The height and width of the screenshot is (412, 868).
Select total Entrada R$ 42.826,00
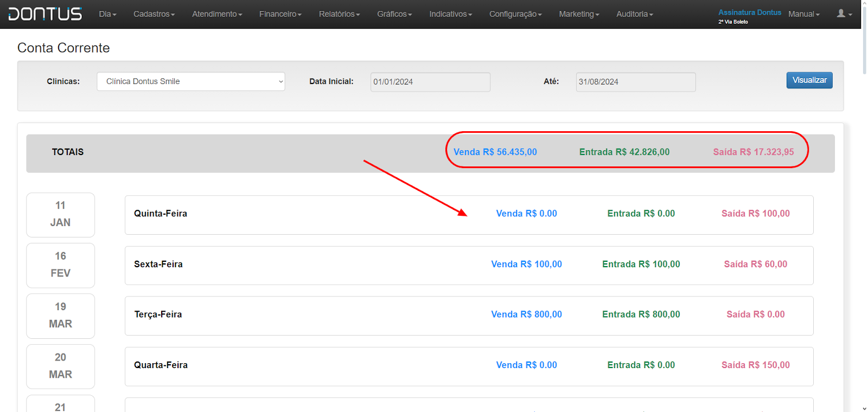(624, 152)
